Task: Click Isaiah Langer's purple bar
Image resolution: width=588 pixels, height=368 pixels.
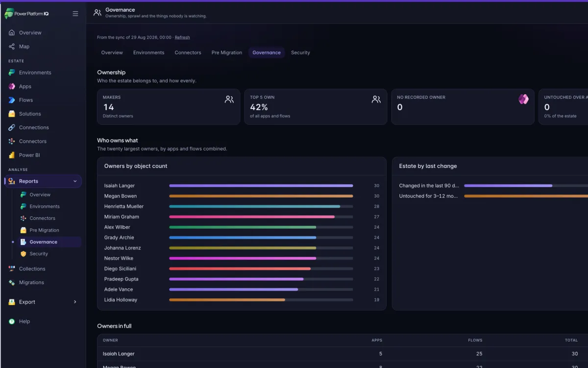Action: (x=261, y=185)
